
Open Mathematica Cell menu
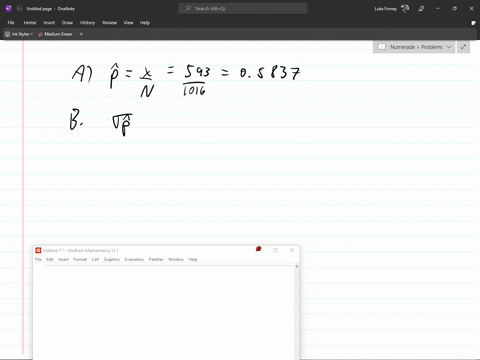point(95,259)
